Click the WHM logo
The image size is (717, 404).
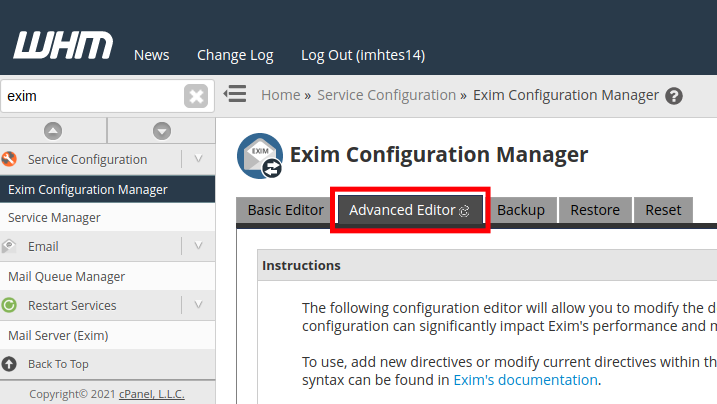(62, 46)
